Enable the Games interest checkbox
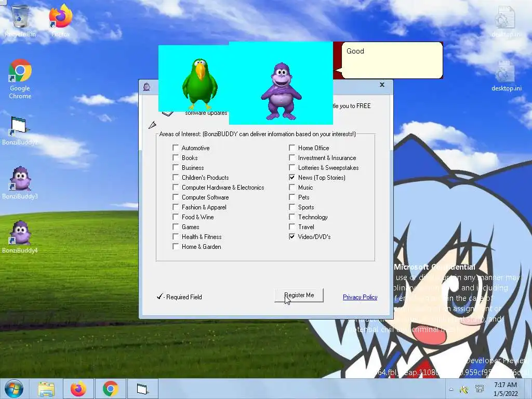Screen dimensions: 532x399 (x=176, y=227)
